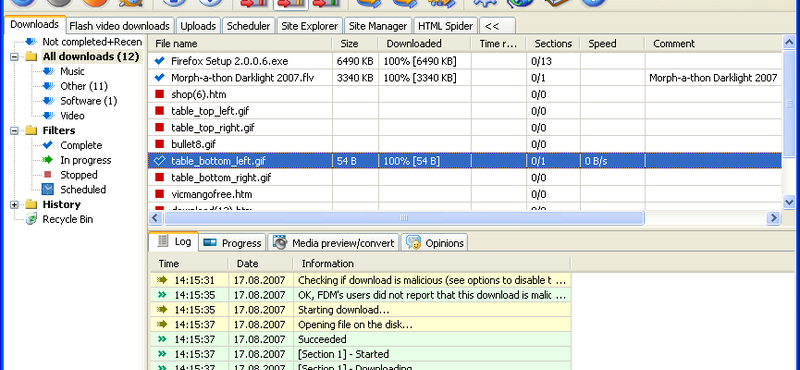800x370 pixels.
Task: Sort by the File name column header
Action: tap(240, 44)
